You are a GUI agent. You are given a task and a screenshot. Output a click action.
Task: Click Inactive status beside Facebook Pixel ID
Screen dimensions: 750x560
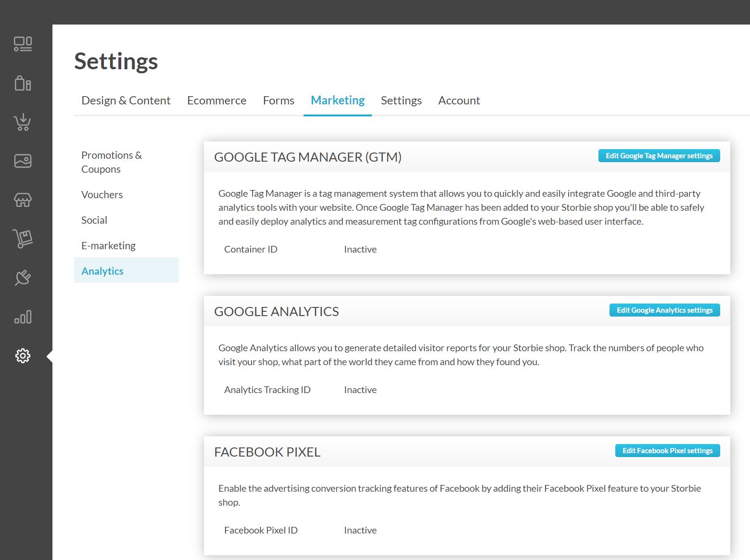[360, 530]
